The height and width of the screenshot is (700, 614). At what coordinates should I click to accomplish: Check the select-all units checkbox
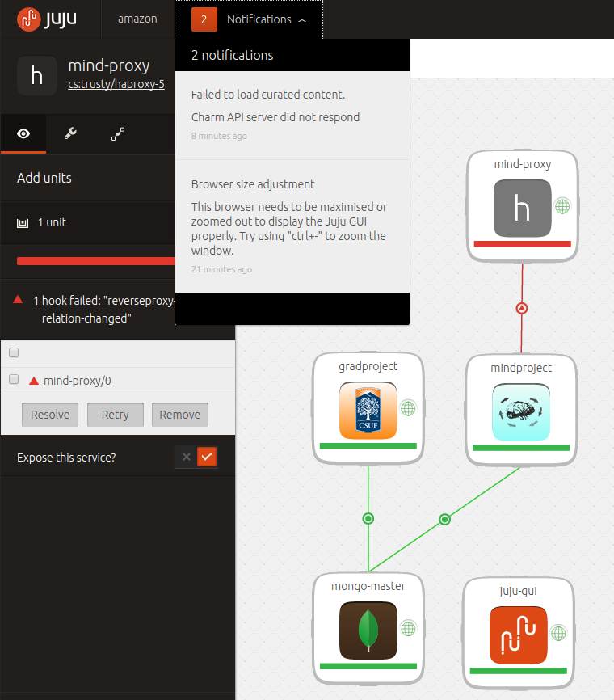pyautogui.click(x=14, y=352)
